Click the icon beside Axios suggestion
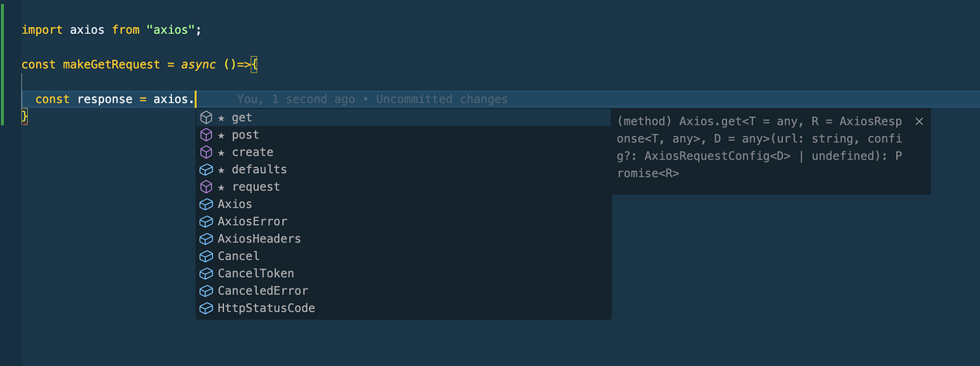 click(x=206, y=204)
